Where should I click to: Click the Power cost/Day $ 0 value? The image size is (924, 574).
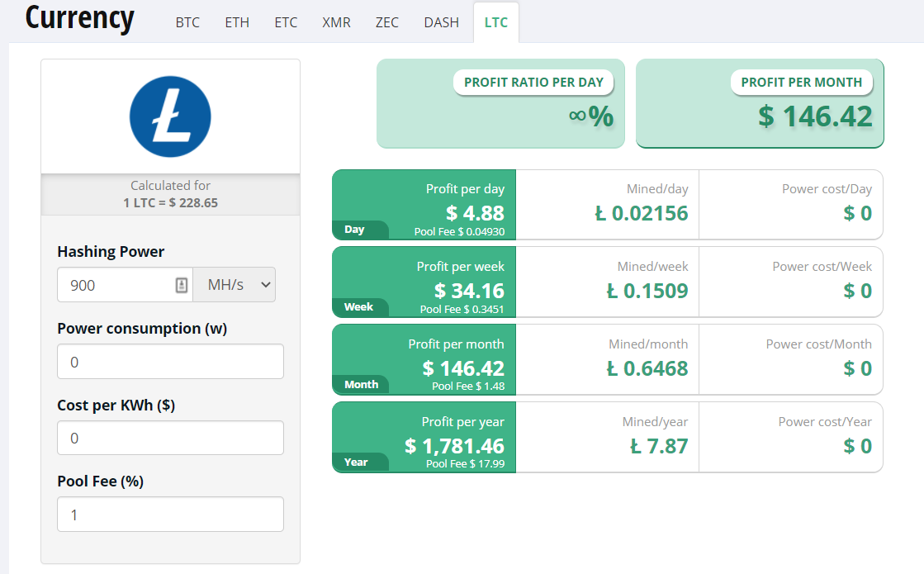tap(857, 213)
